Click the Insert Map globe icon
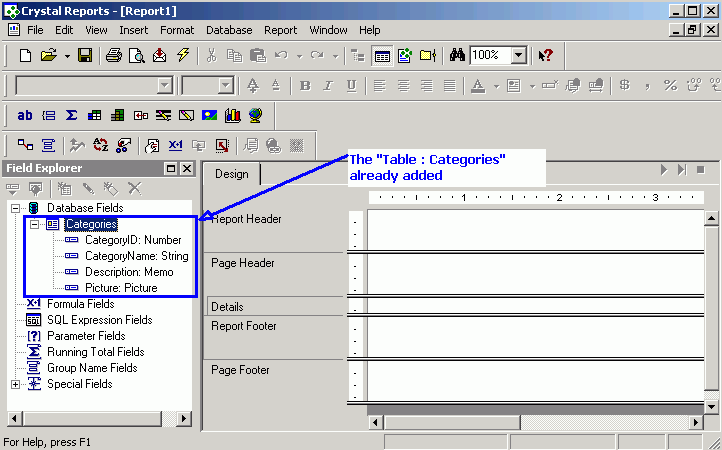The height and width of the screenshot is (450, 722). tap(256, 115)
